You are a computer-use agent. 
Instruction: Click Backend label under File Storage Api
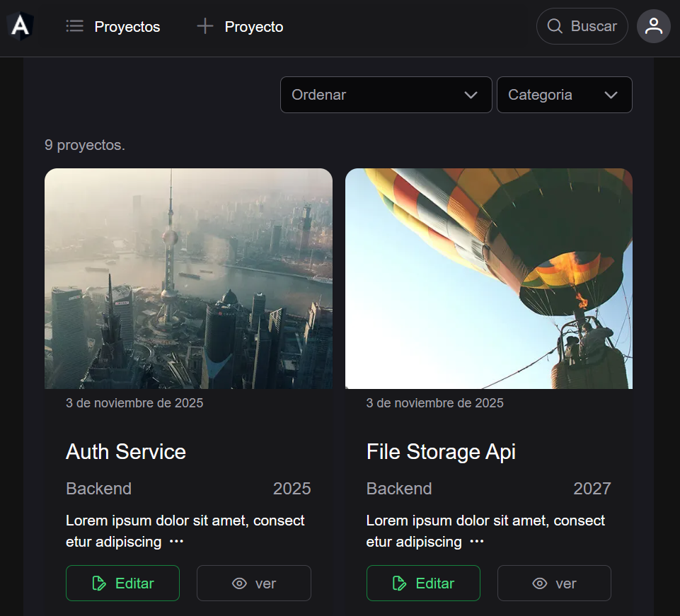click(399, 489)
